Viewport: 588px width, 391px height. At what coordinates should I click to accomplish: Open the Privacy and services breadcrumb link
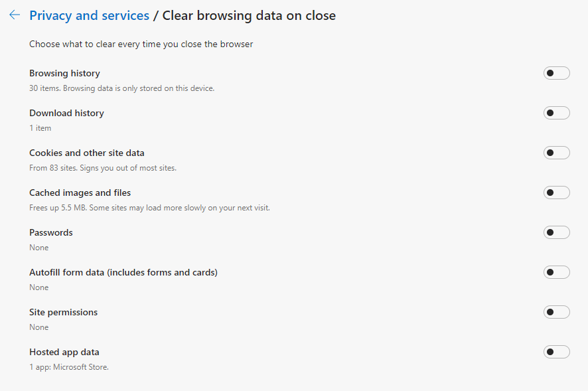(89, 15)
